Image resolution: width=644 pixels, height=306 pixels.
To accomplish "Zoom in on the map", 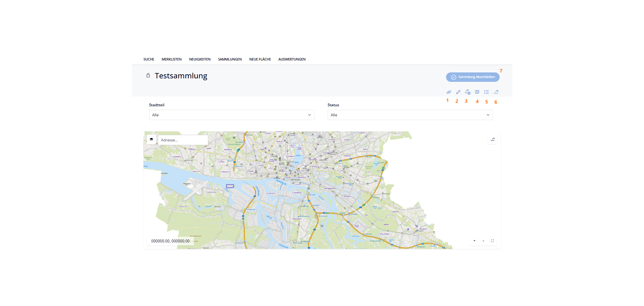I will [x=475, y=241].
